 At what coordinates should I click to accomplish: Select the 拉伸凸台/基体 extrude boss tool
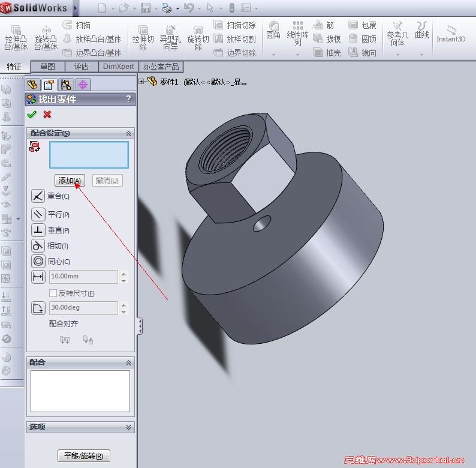coord(16,38)
